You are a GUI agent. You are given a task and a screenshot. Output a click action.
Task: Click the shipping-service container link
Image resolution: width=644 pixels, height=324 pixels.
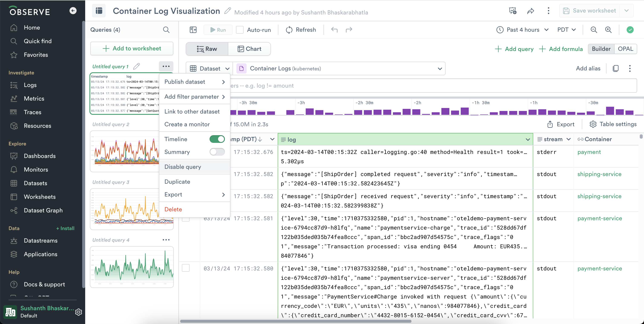(599, 174)
